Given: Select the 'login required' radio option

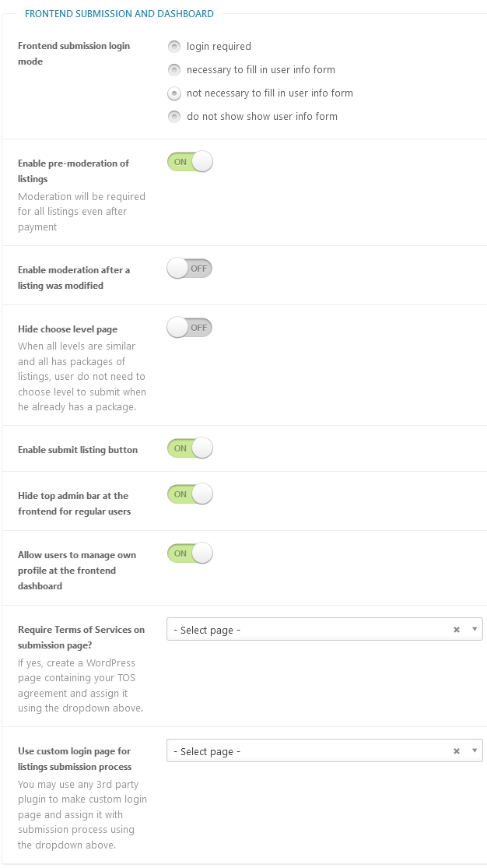Looking at the screenshot, I should pos(173,47).
